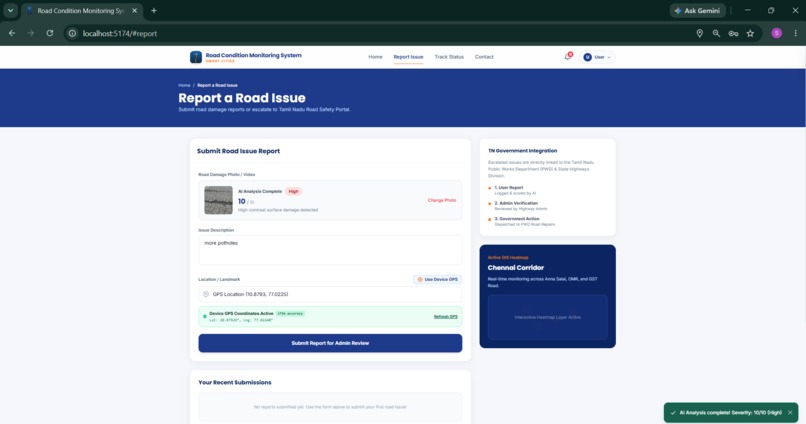Screen dimensions: 806x424
Task: Open the tab search dropdown arrow
Action: tap(10, 11)
